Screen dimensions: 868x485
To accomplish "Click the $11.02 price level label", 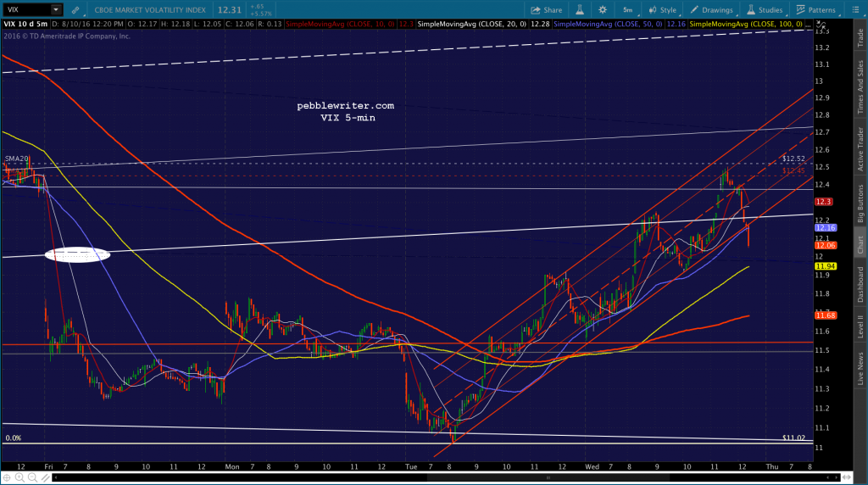I will click(x=793, y=438).
